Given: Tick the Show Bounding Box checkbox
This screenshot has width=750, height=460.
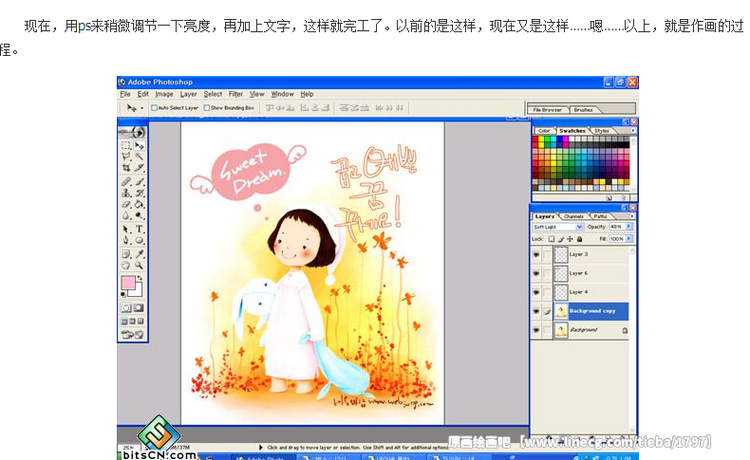Looking at the screenshot, I should [x=207, y=108].
